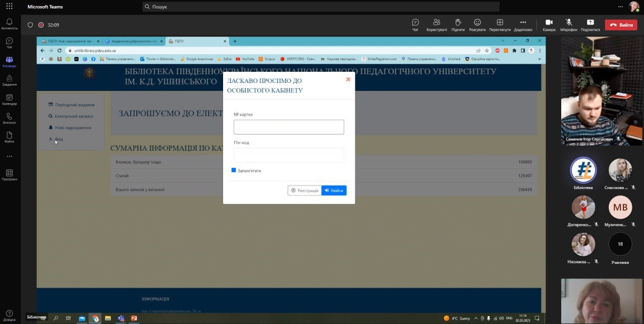
Task: Select the MB Музиченко participant avatar
Action: click(x=620, y=207)
